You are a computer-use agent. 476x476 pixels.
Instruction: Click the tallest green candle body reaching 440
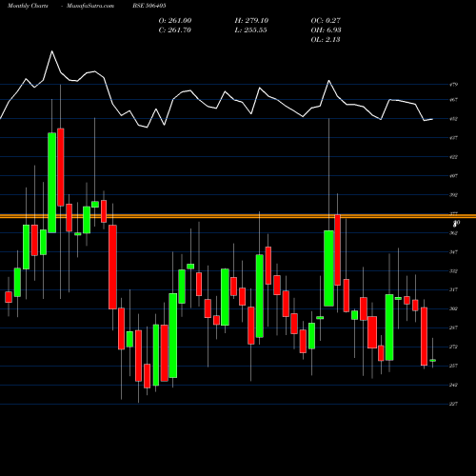pos(52,183)
